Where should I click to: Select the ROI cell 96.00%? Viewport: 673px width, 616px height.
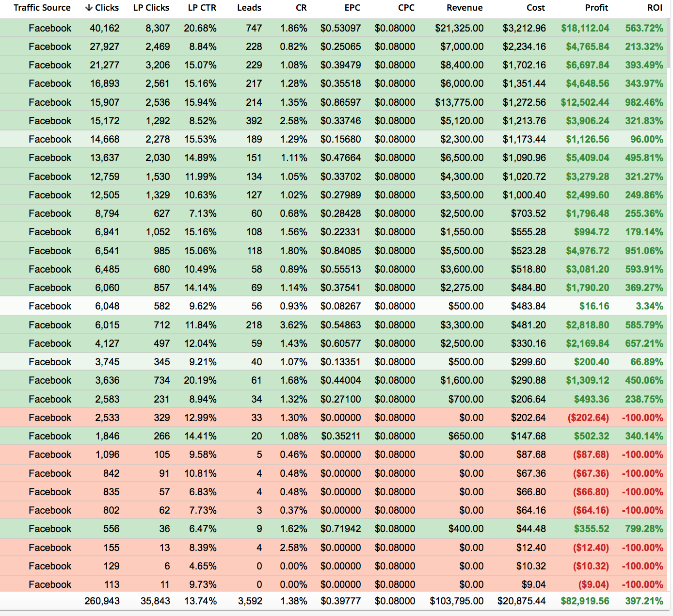(x=647, y=139)
